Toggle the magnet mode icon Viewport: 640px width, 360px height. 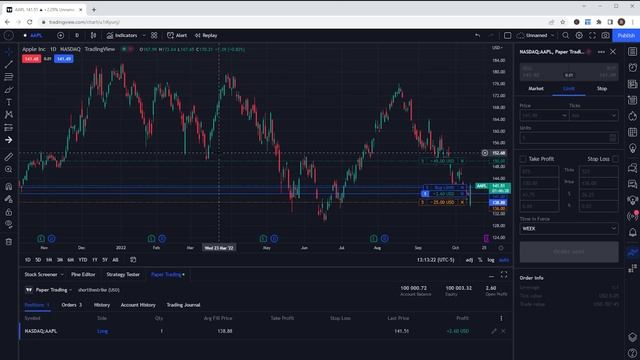tap(9, 187)
